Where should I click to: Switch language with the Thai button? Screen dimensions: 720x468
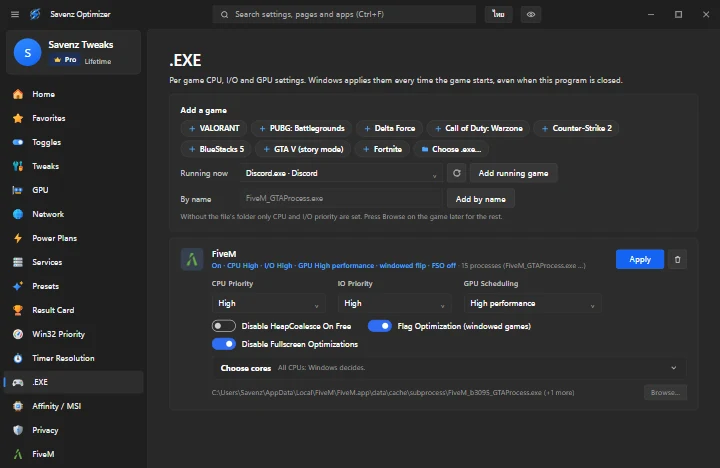pyautogui.click(x=499, y=14)
